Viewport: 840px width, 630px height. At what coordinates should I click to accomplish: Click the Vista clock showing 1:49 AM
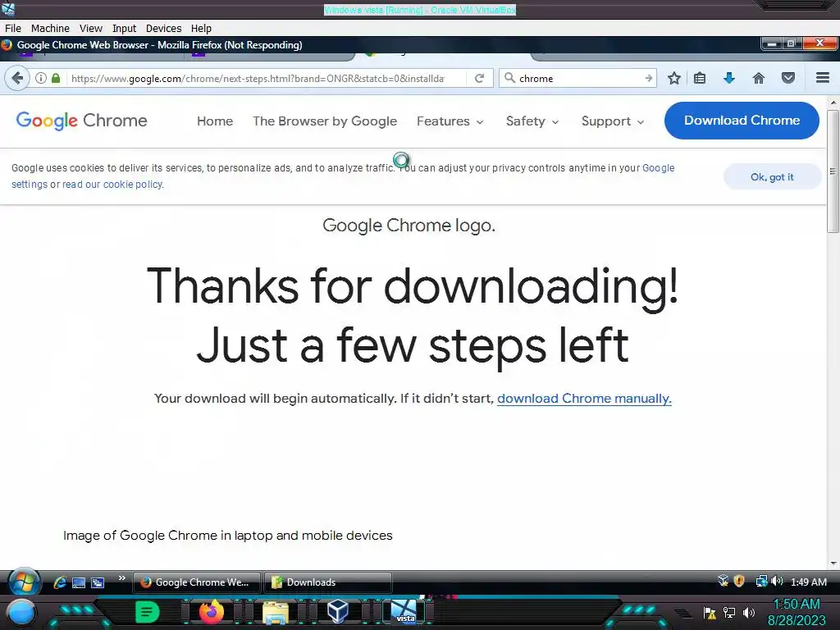(808, 582)
